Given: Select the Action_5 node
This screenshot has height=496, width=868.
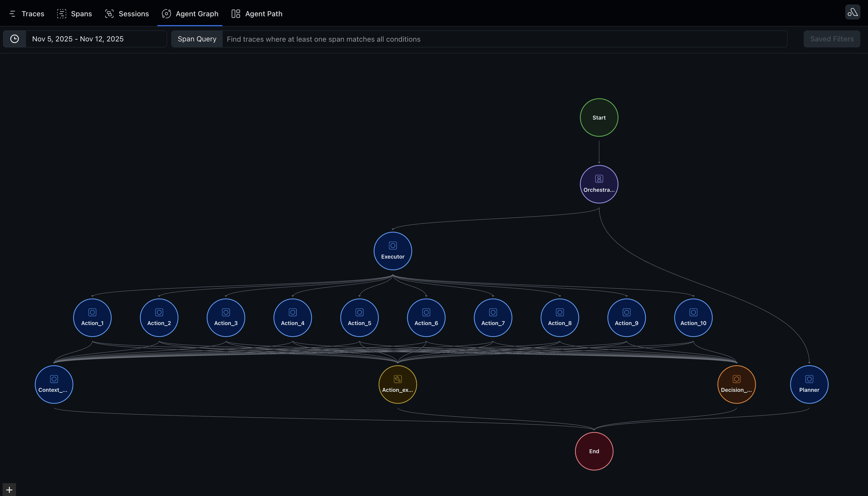Looking at the screenshot, I should [x=359, y=318].
